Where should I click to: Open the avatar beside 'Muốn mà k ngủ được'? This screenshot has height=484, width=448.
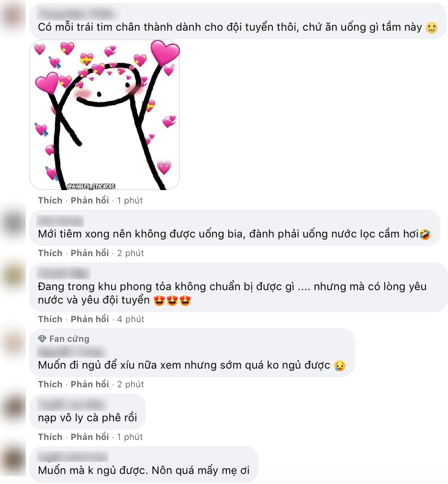pyautogui.click(x=13, y=460)
